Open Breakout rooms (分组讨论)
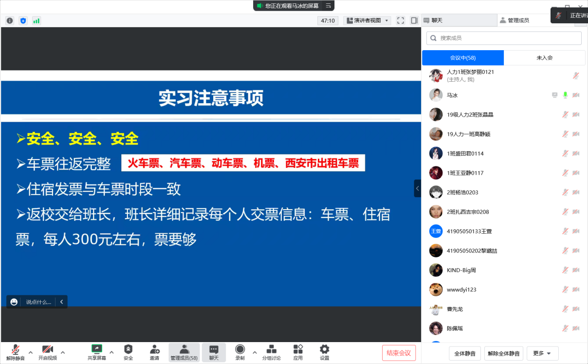 (272, 352)
